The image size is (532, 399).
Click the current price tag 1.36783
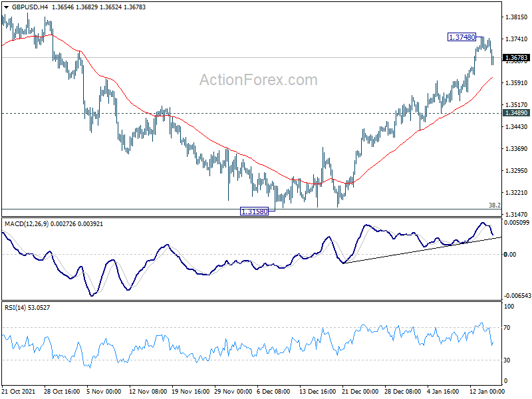click(x=516, y=58)
